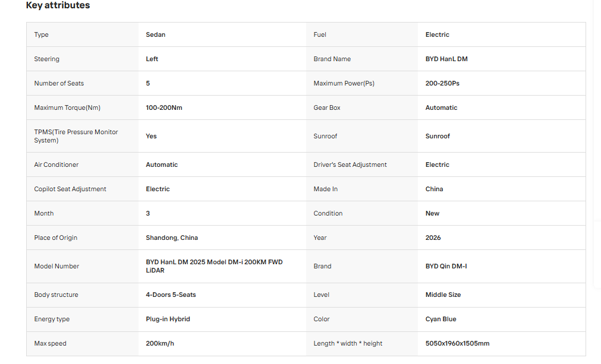Screen dimensions: 601x364
Task: Select the Copilot Seat Adjustment label
Action: pyautogui.click(x=70, y=189)
